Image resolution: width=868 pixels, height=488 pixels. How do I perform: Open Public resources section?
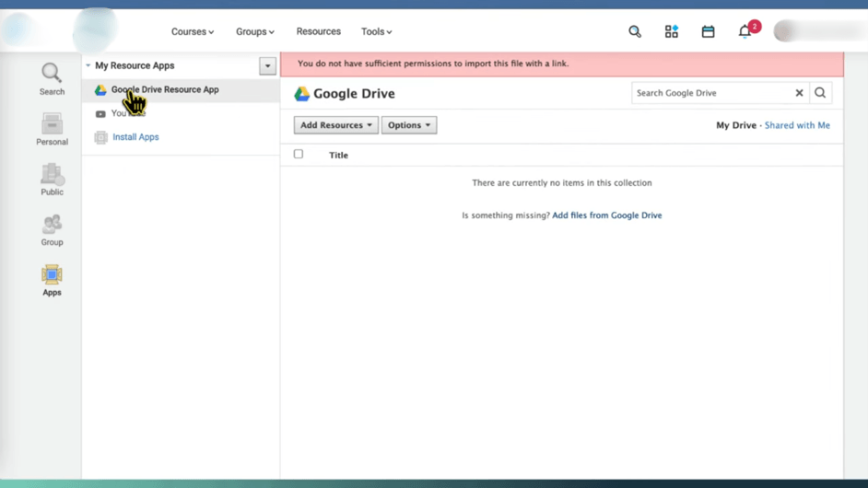52,180
